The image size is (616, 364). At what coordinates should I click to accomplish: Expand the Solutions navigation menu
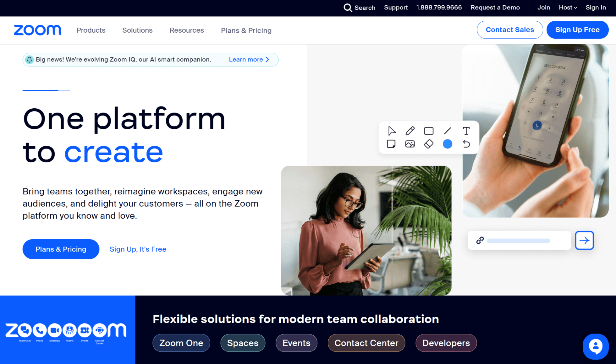click(x=137, y=30)
